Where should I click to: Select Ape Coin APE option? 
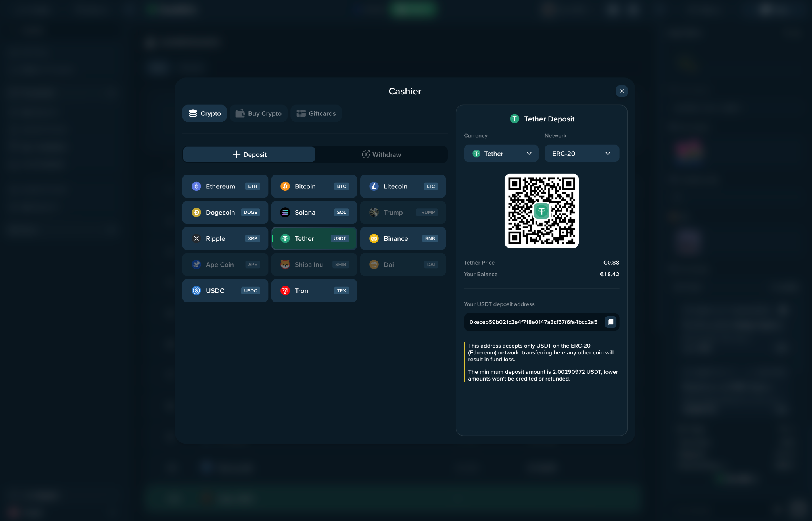pyautogui.click(x=225, y=265)
